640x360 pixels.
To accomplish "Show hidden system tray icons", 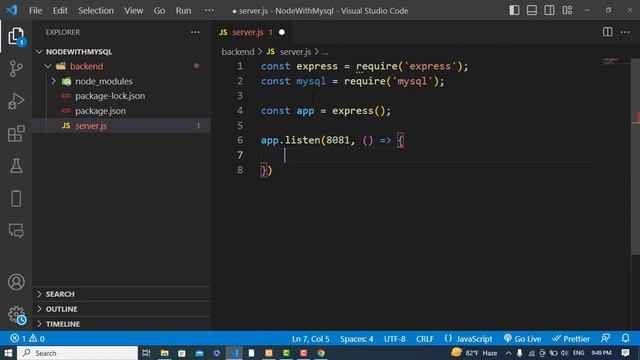I will [509, 353].
